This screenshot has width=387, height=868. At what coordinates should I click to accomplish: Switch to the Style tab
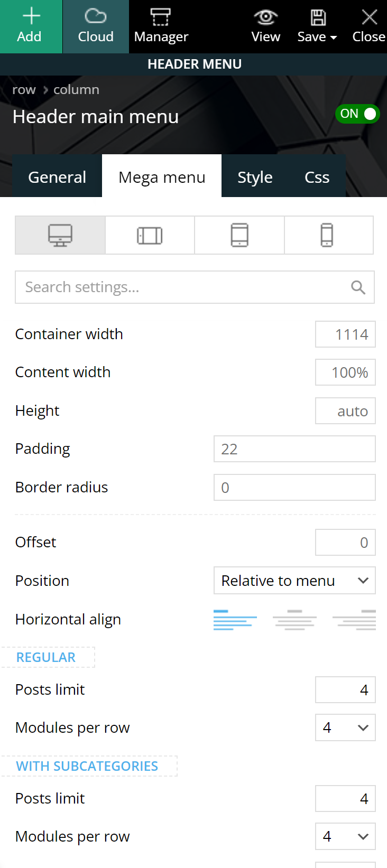[x=255, y=177]
